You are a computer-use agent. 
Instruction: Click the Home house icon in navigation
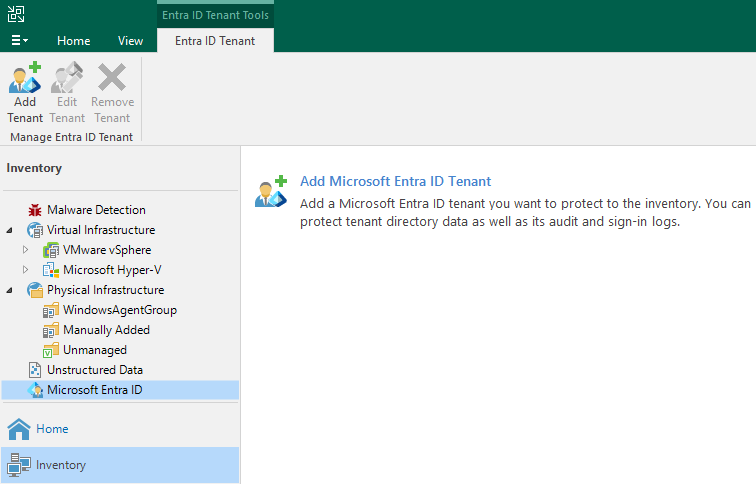19,429
